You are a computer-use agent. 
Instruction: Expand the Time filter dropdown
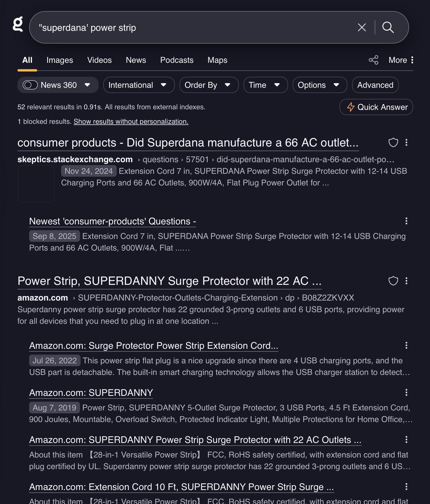(265, 85)
